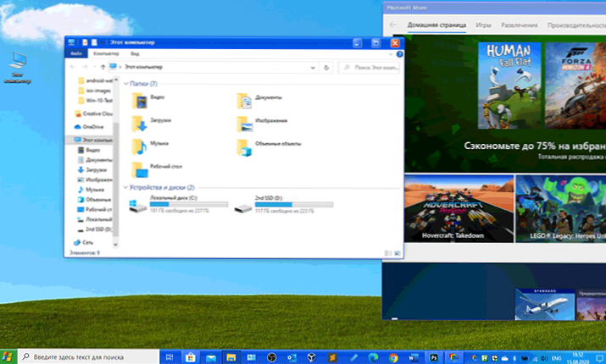
Task: Go back in Microsoft Store window
Action: (x=393, y=25)
